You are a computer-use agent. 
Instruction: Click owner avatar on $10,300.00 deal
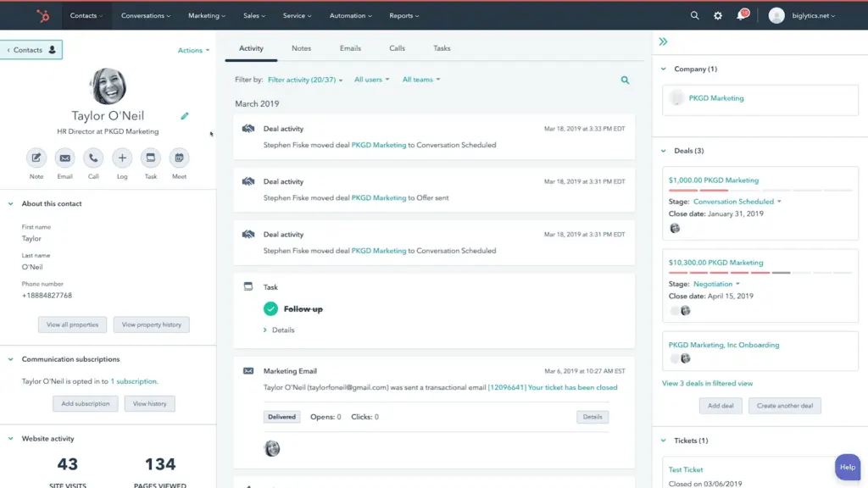[x=685, y=310]
